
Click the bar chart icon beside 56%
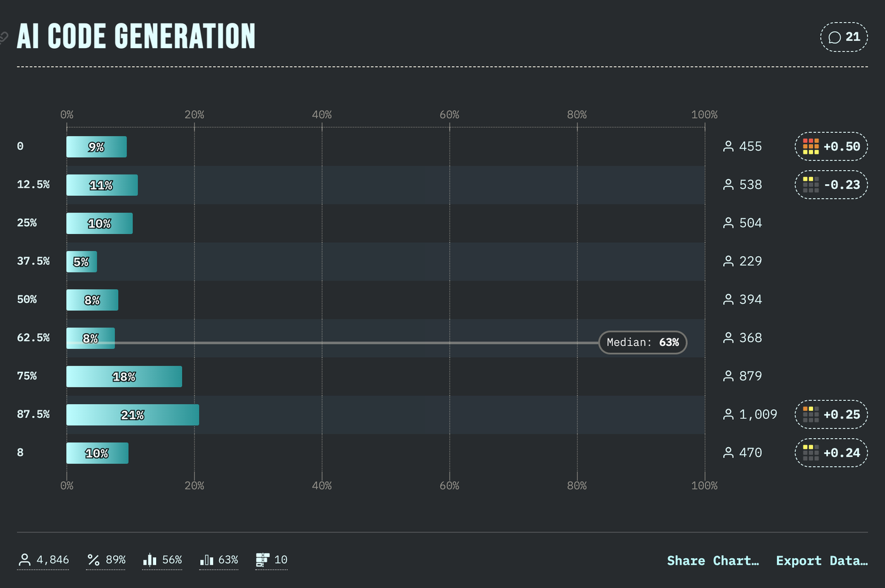pos(150,560)
